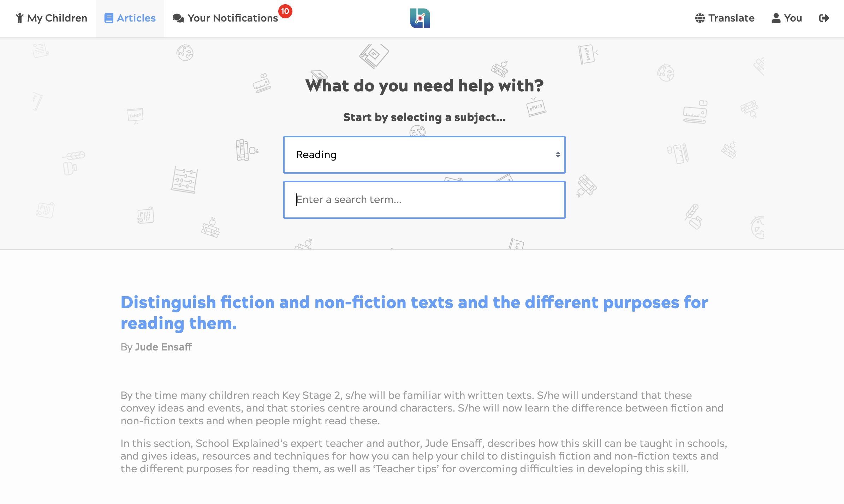Image resolution: width=844 pixels, height=504 pixels.
Task: Click the red 10 notification badge
Action: pyautogui.click(x=285, y=11)
